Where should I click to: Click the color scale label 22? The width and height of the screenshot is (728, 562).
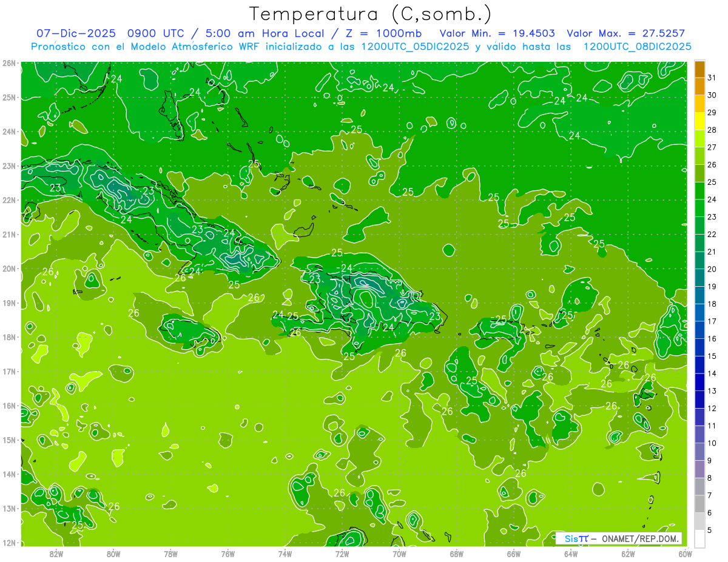[712, 234]
